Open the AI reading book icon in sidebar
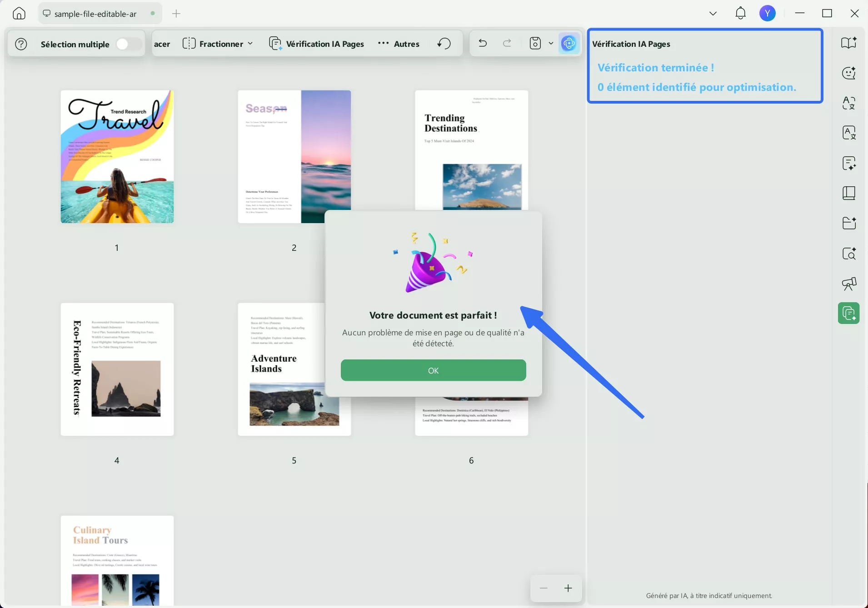868x608 pixels. [849, 43]
